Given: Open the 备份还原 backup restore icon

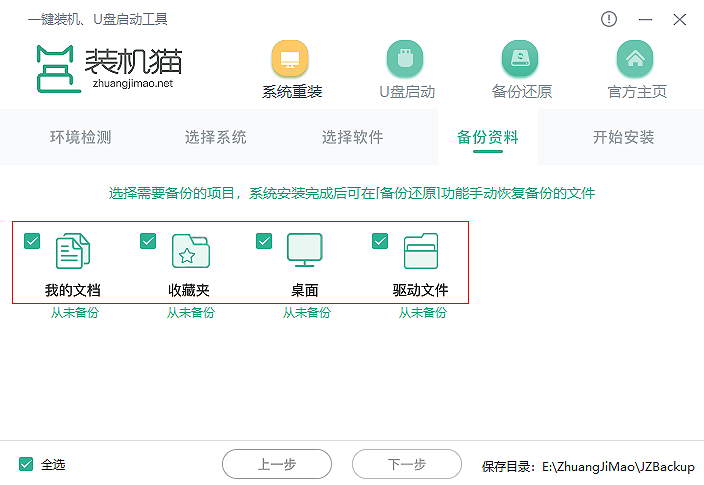Looking at the screenshot, I should pyautogui.click(x=520, y=59).
